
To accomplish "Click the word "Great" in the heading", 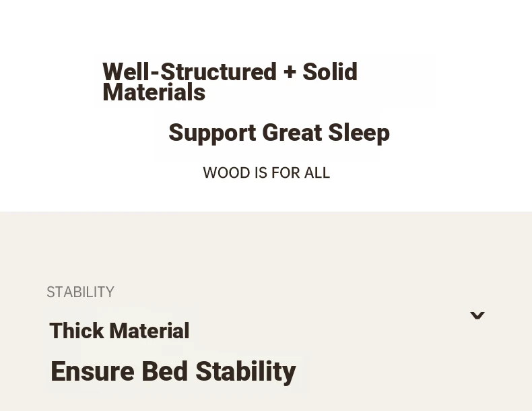I will [292, 133].
